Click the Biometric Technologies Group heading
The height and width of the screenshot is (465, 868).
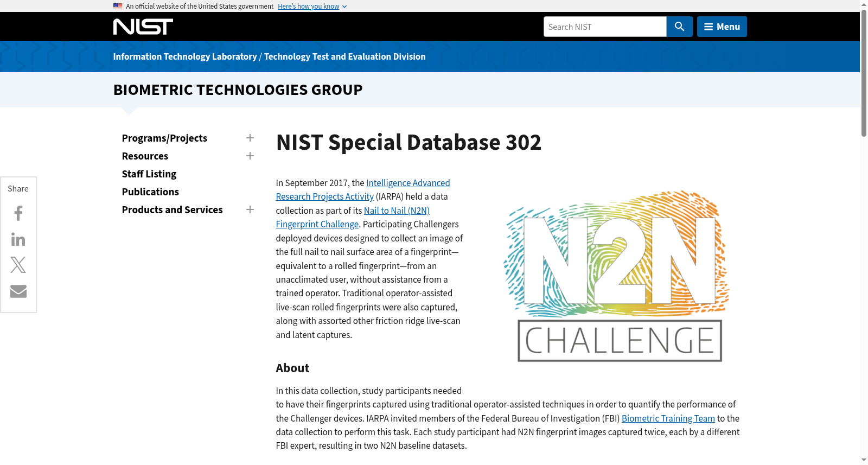pos(238,90)
